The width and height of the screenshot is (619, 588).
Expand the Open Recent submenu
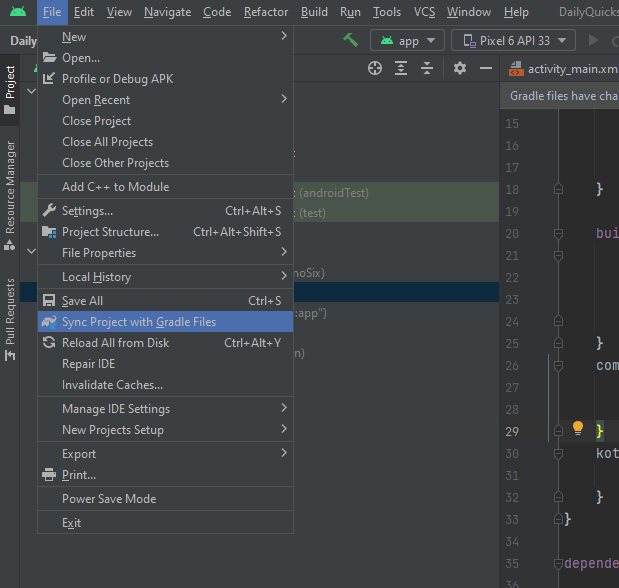[165, 100]
